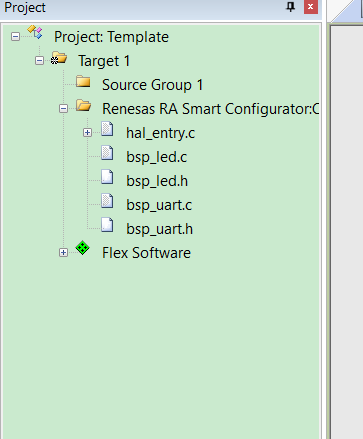Screen dimensions: 363x439
Task: Select the Flex Software label
Action: click(x=146, y=253)
